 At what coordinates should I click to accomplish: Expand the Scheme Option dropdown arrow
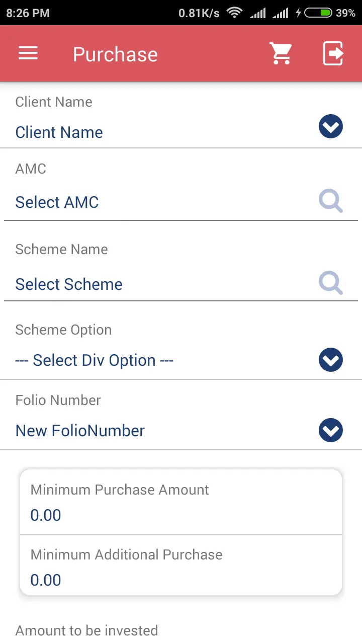(331, 360)
